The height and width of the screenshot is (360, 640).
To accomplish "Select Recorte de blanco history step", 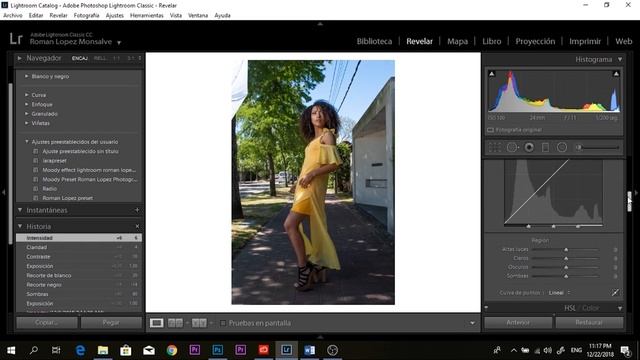I will 79,276.
